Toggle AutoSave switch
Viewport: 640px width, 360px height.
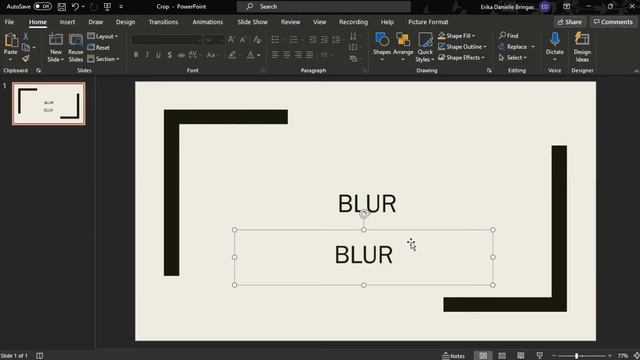click(42, 7)
